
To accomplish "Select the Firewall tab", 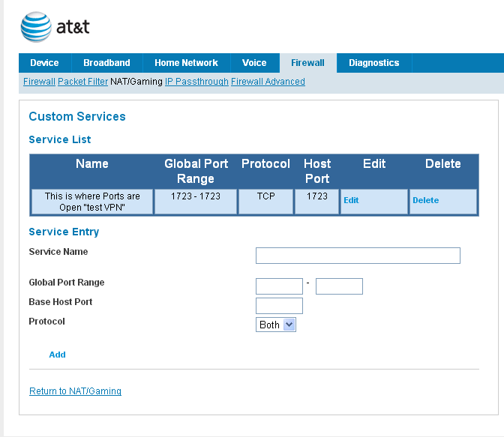I will click(307, 63).
